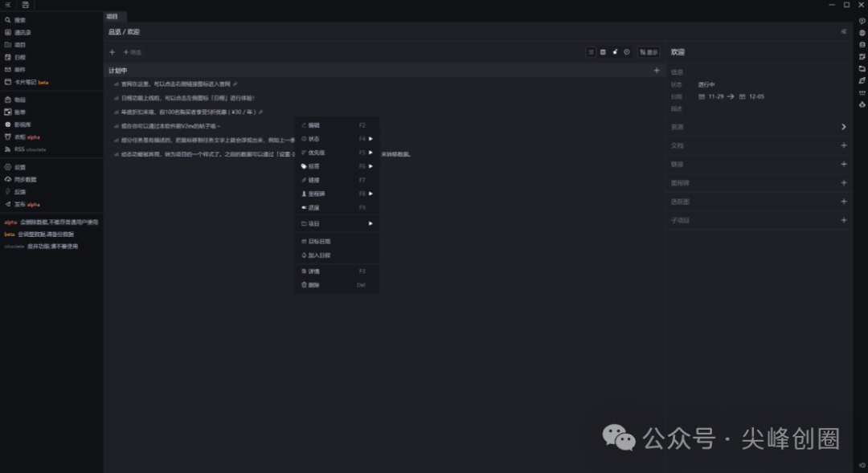Viewport: 868px width, 473px height.
Task: Open 搜索 (search) in the left sidebar
Action: [15, 20]
